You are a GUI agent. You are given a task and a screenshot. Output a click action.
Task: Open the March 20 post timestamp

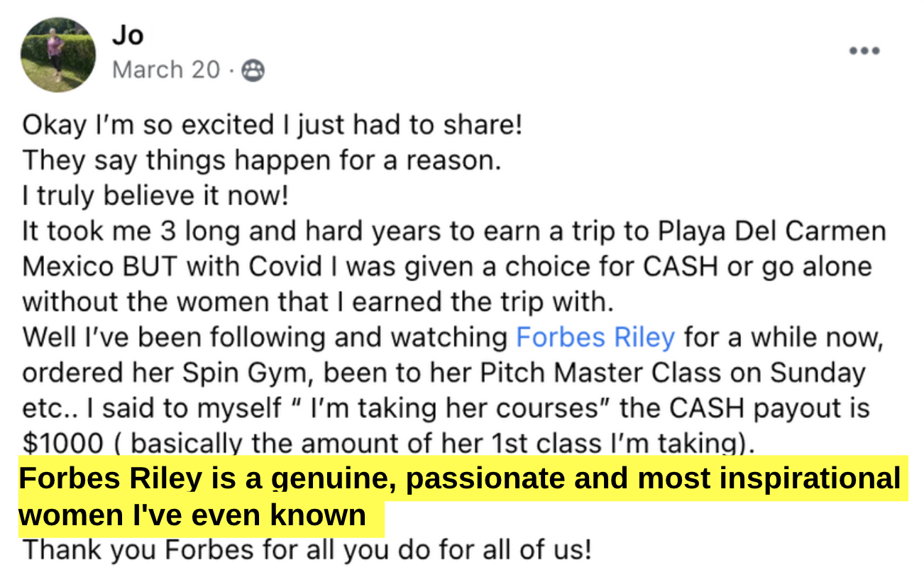pos(166,70)
